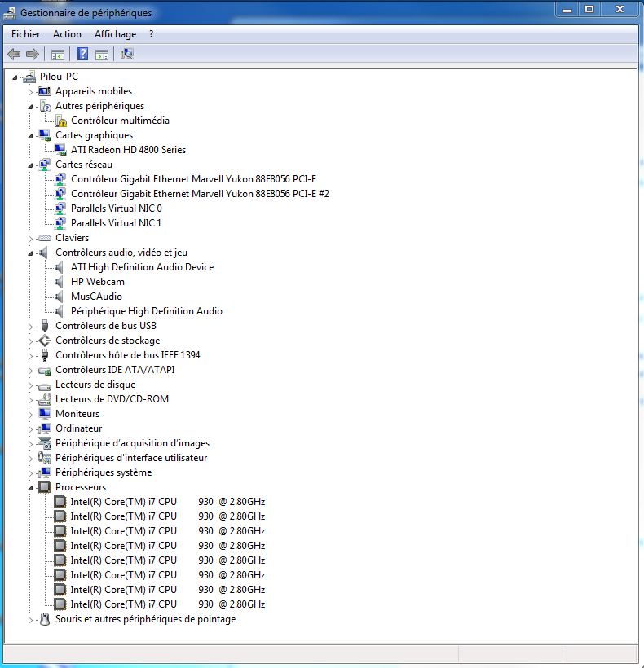The width and height of the screenshot is (644, 668).
Task: Click Parallels Virtual NIC 1 network icon
Action: coord(60,223)
